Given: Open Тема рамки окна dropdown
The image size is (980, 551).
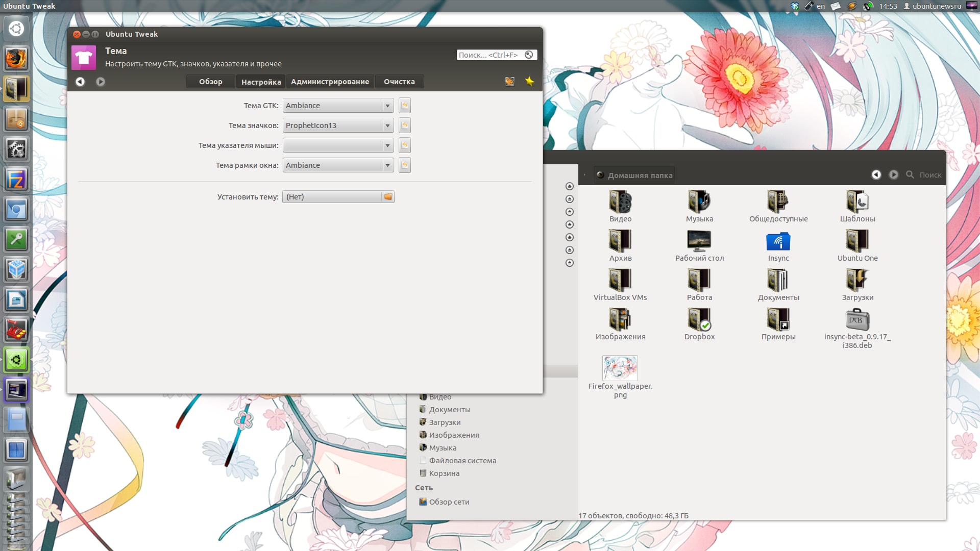Looking at the screenshot, I should pos(338,165).
